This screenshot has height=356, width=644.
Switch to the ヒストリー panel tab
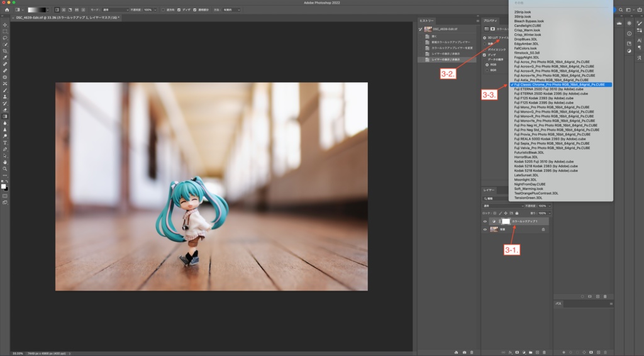click(426, 21)
